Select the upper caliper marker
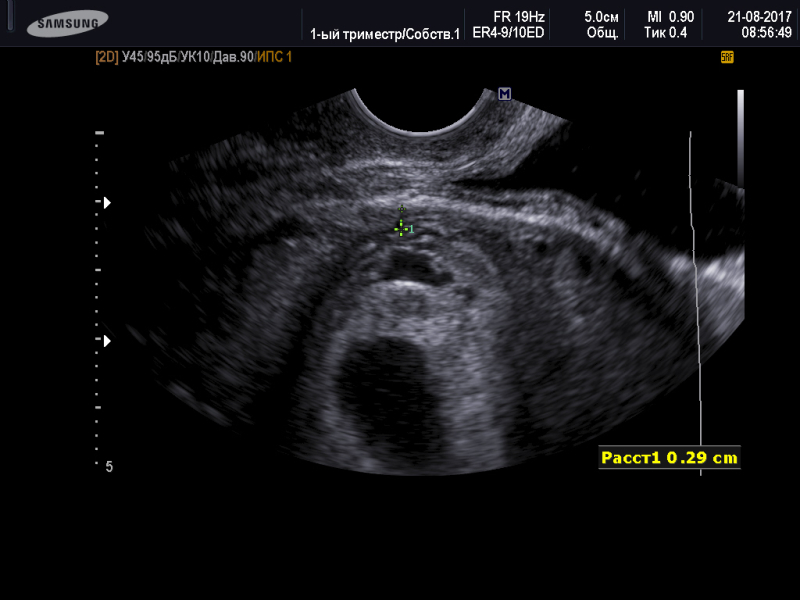Screen dimensions: 800x600 point(402,209)
